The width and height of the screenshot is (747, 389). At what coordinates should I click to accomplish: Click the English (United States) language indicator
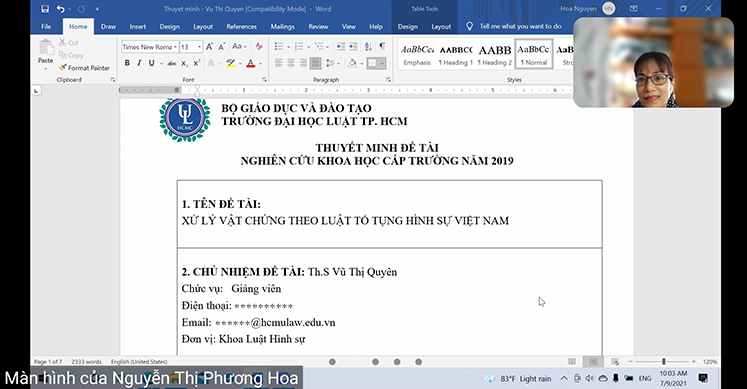139,362
